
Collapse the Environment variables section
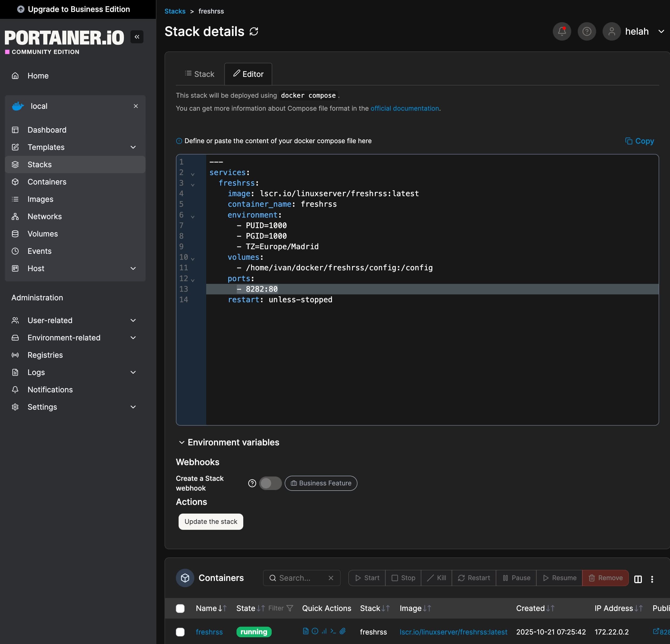click(182, 442)
